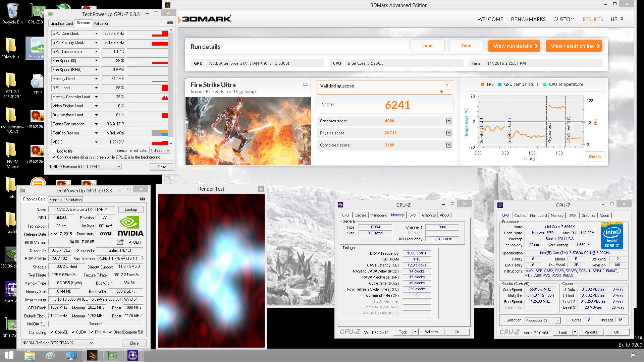
Task: Toggle OpenCL computing checkbox
Action: (52, 332)
